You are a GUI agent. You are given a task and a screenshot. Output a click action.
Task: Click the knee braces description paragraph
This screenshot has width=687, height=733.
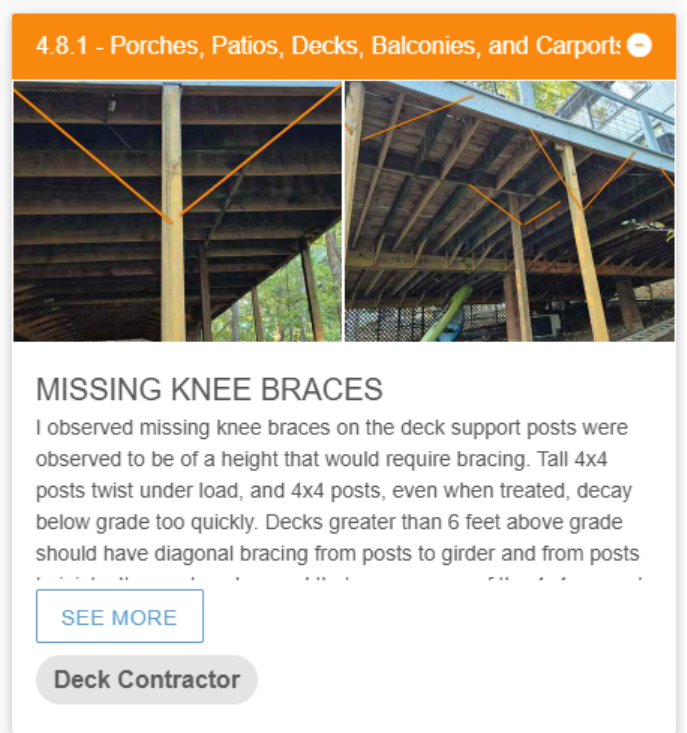point(332,490)
